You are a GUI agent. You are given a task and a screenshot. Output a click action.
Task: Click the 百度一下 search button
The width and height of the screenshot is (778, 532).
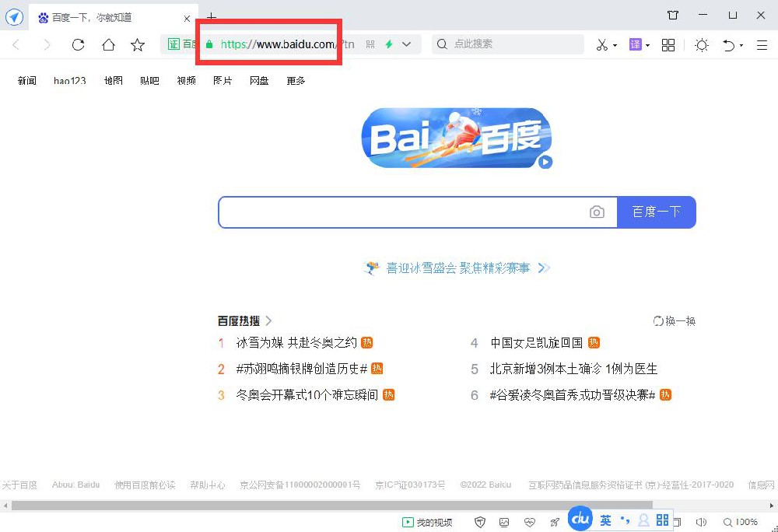point(657,212)
